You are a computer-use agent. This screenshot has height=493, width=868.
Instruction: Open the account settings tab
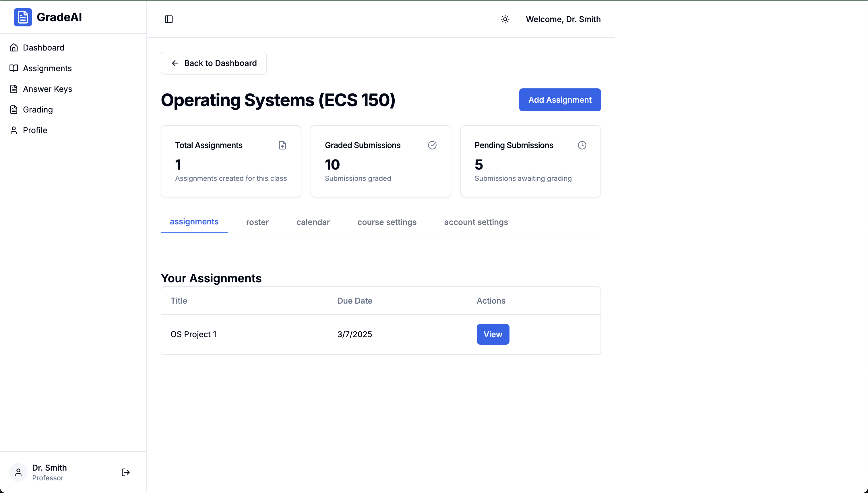tap(476, 222)
